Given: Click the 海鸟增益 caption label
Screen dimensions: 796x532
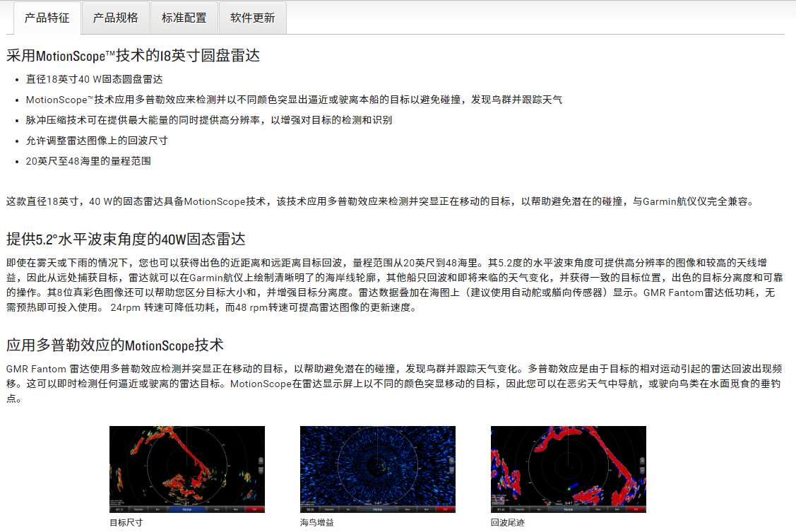Looking at the screenshot, I should point(316,523).
